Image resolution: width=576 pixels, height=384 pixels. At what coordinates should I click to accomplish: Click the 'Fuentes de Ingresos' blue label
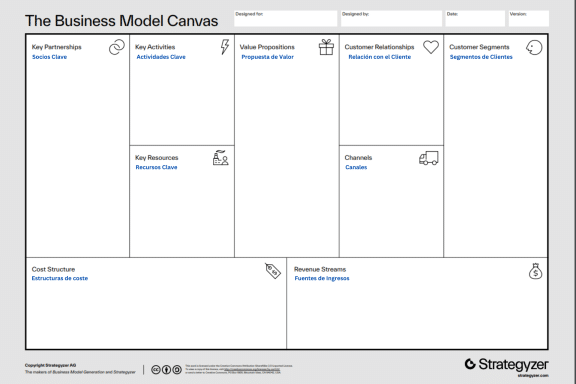(322, 279)
